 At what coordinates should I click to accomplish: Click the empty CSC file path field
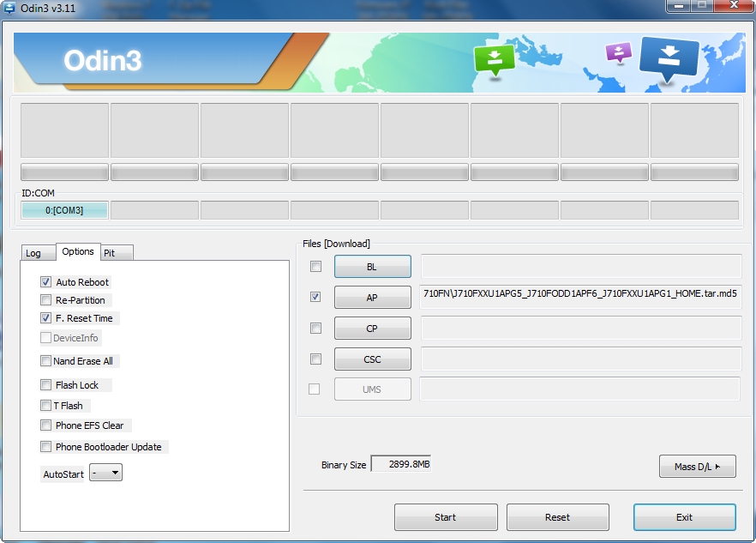click(x=580, y=359)
